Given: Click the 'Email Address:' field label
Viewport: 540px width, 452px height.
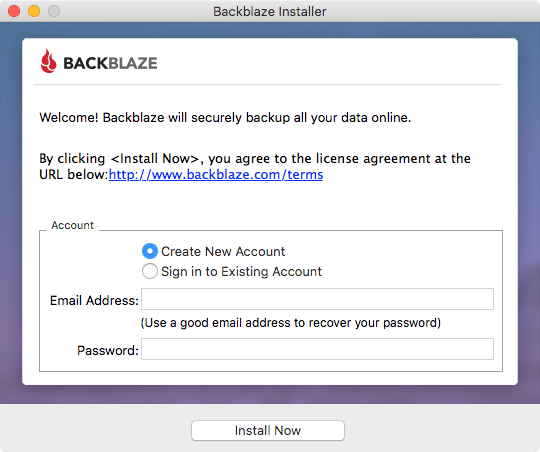Looking at the screenshot, I should tap(94, 300).
